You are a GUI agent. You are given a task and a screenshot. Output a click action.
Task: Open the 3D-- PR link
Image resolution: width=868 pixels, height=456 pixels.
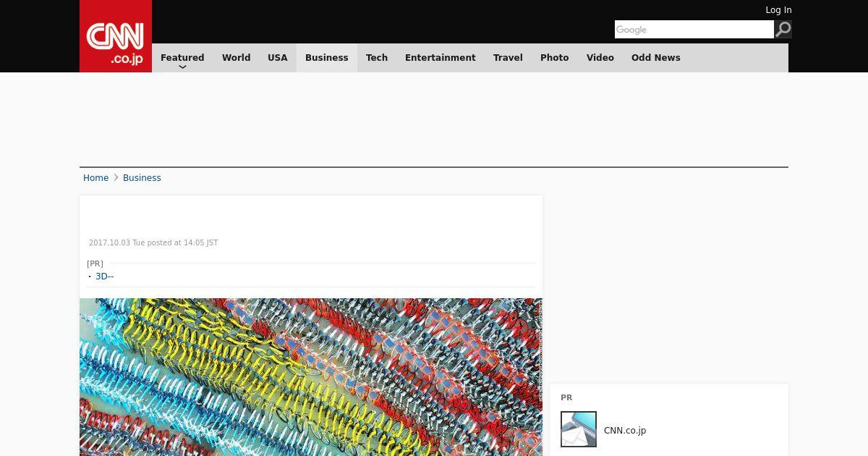105,276
